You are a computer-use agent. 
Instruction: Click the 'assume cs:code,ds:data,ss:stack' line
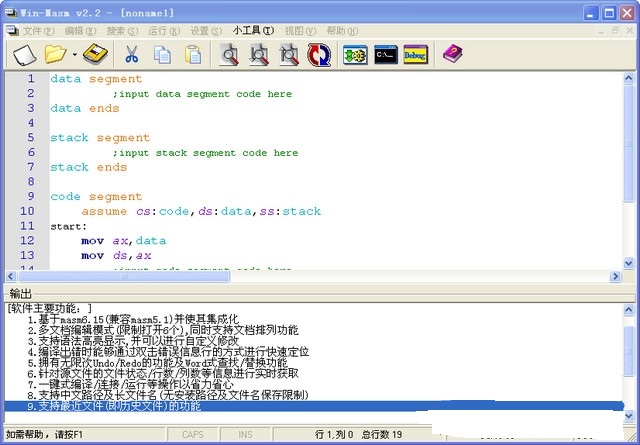201,211
